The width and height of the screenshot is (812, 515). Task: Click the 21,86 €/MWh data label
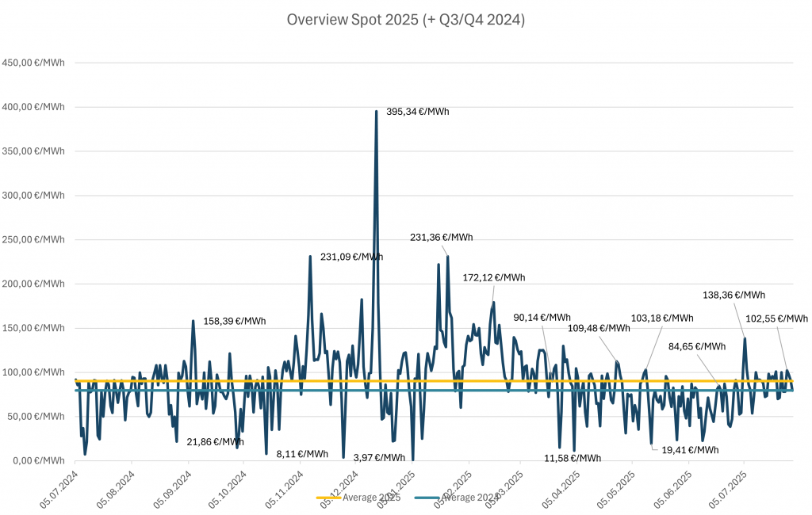tap(215, 441)
